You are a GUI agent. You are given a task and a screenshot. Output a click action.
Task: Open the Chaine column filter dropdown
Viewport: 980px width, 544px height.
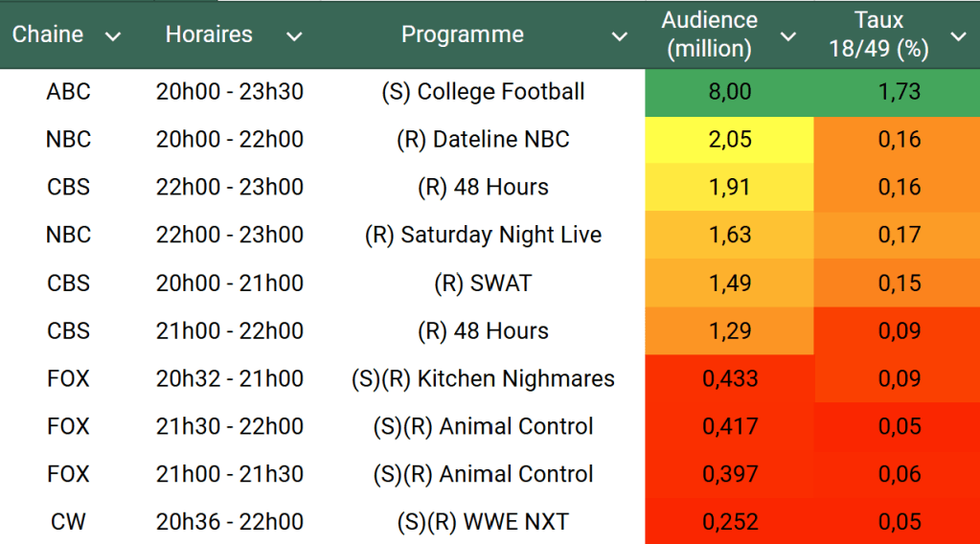pyautogui.click(x=113, y=36)
